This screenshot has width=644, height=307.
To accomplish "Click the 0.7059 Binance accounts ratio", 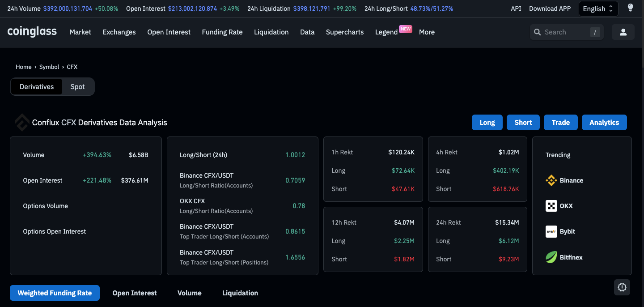I will 295,180.
